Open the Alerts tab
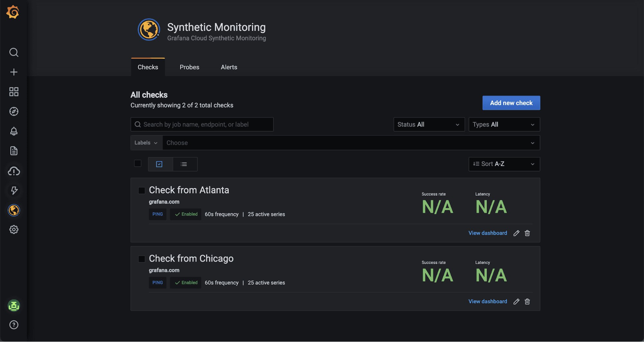The height and width of the screenshot is (342, 644). 229,67
